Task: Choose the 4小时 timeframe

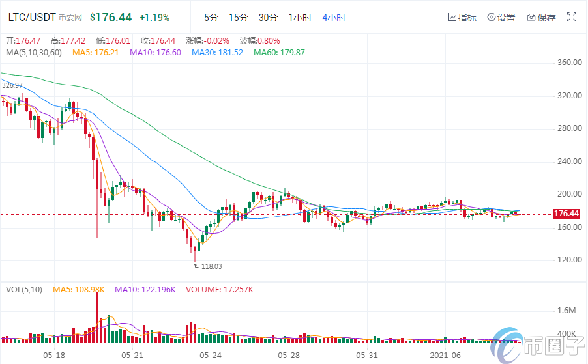Action: click(x=334, y=18)
